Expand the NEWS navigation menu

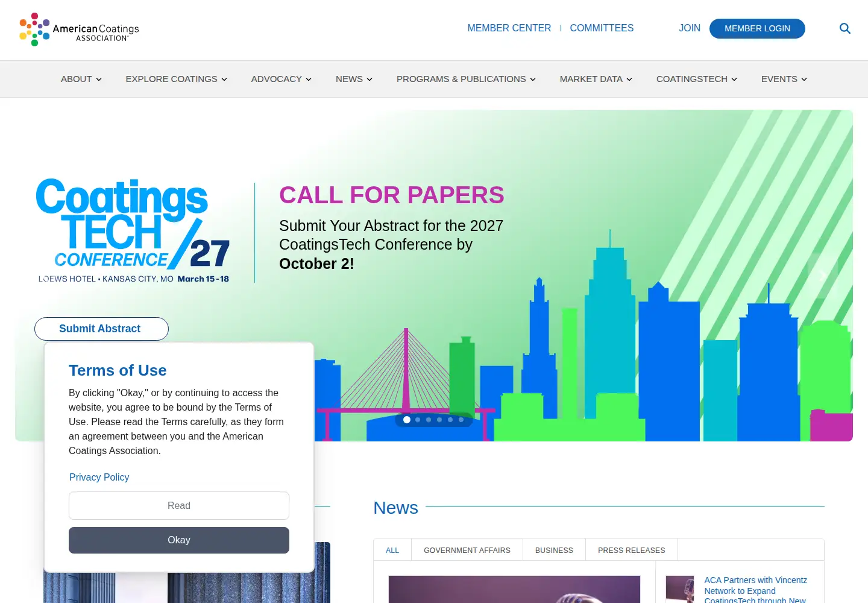point(354,79)
